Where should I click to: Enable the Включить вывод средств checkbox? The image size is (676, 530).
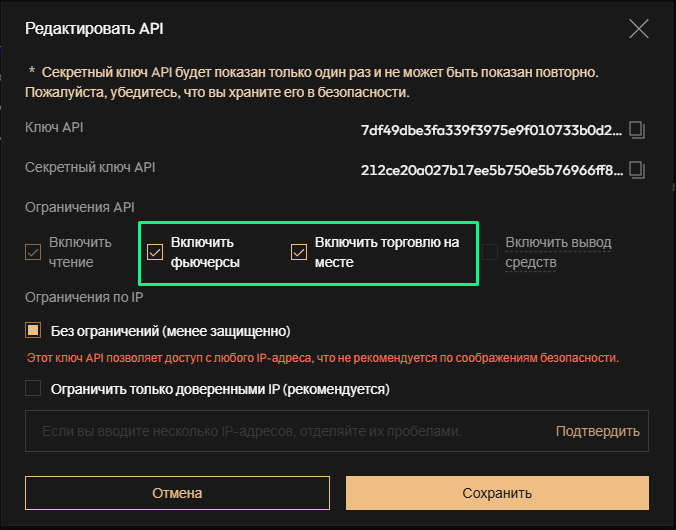coord(490,252)
